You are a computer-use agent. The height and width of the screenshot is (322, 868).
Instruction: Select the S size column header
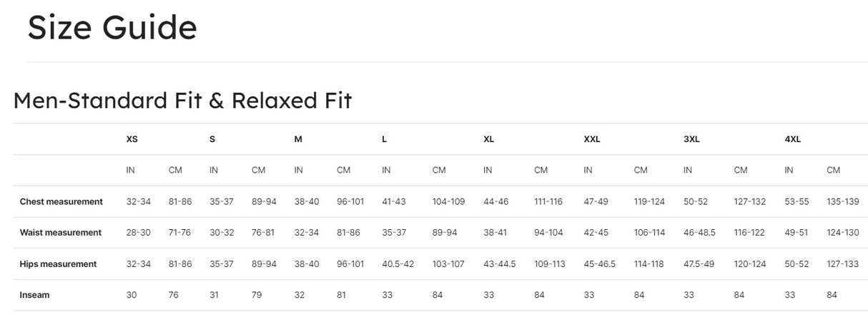[x=212, y=139]
